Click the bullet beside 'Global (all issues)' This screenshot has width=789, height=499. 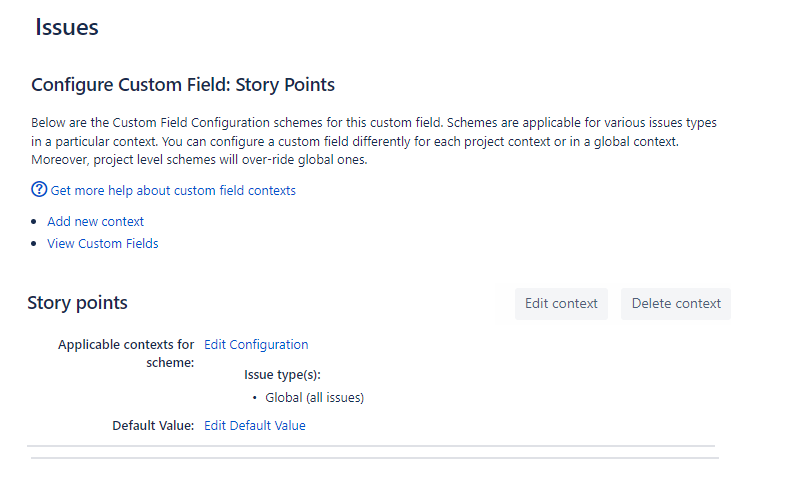coord(255,398)
